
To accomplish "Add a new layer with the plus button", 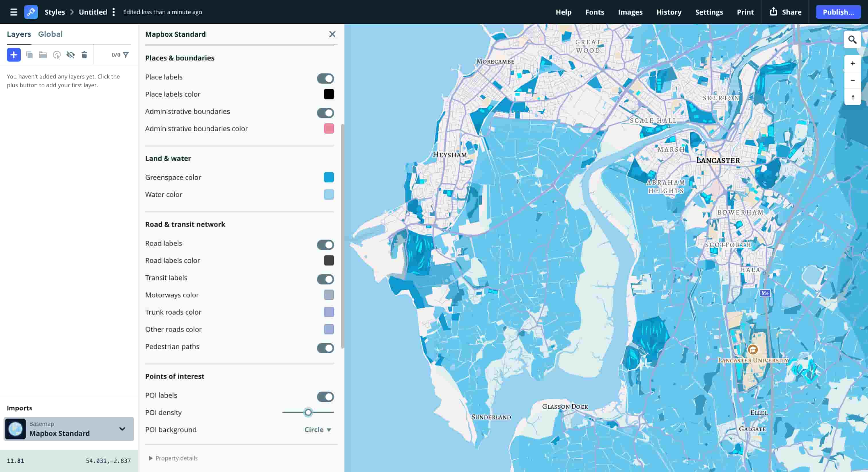I will 13,54.
